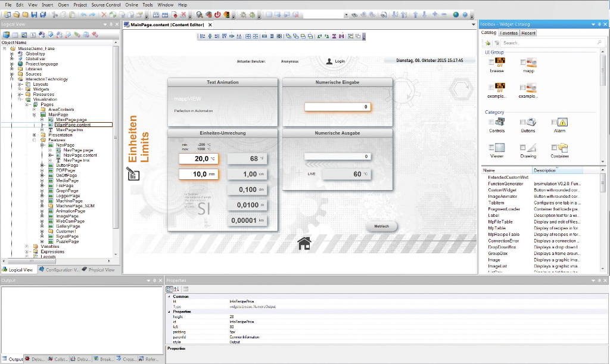Expand the Libraries node in Logical View
Screen dimensions: 610x364
[12, 69]
